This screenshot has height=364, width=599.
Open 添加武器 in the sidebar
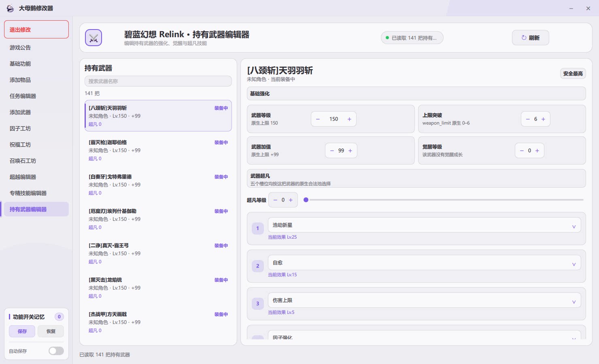pyautogui.click(x=36, y=112)
